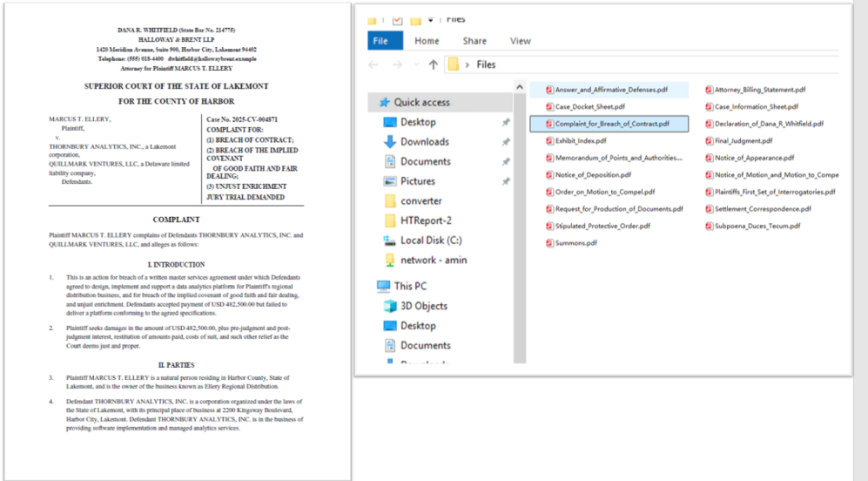Switch to the Home ribbon tab
This screenshot has height=481, width=868.
[x=427, y=41]
